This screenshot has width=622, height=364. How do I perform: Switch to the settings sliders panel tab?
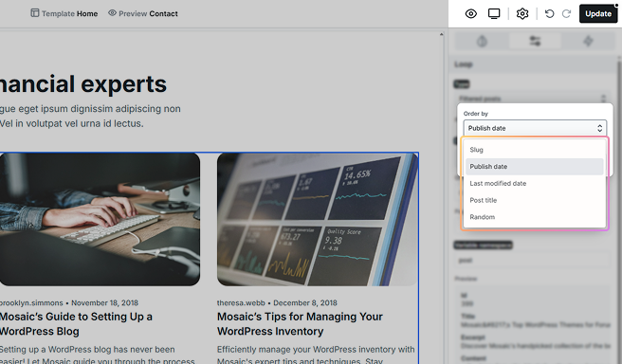point(535,42)
